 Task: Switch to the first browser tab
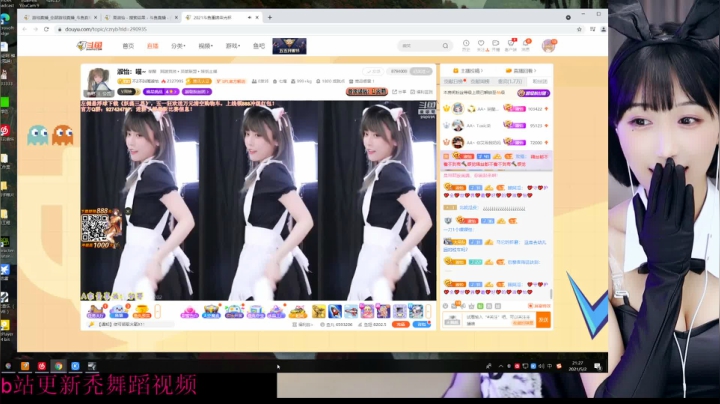[x=60, y=17]
